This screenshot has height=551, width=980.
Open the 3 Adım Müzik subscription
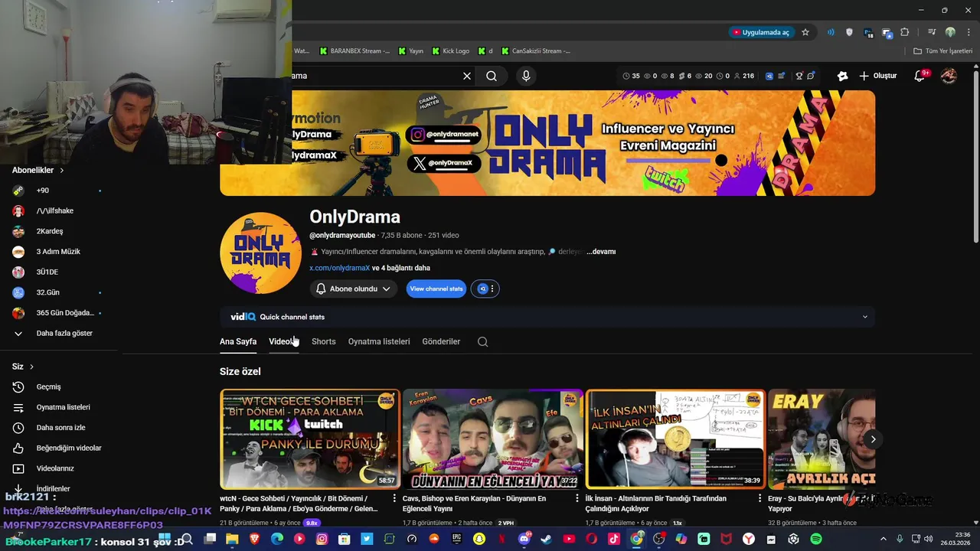(x=60, y=252)
